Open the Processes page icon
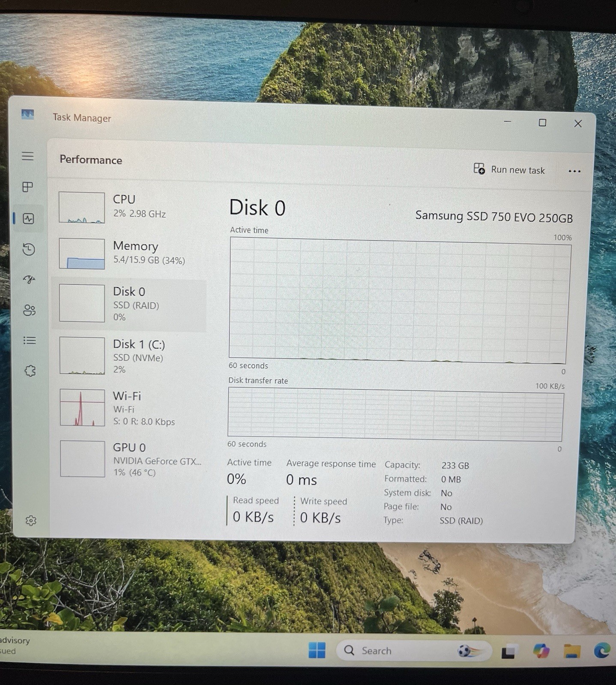The image size is (616, 685). [x=28, y=187]
